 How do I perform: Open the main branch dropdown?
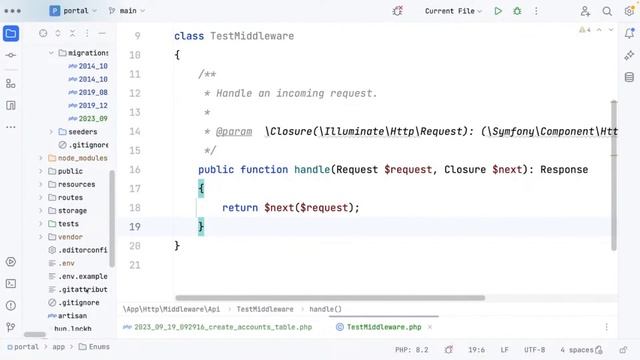coord(127,11)
